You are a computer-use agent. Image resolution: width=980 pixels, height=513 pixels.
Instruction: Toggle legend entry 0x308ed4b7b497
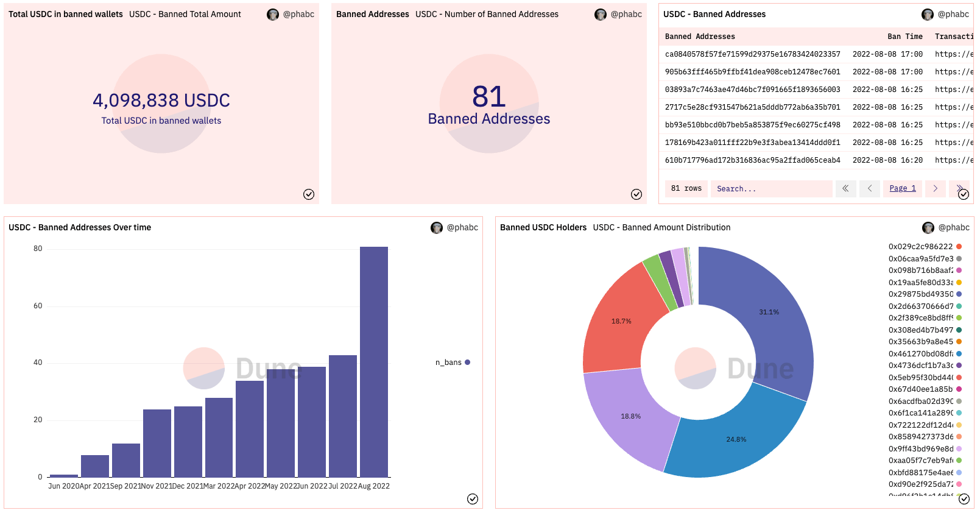[x=925, y=330]
